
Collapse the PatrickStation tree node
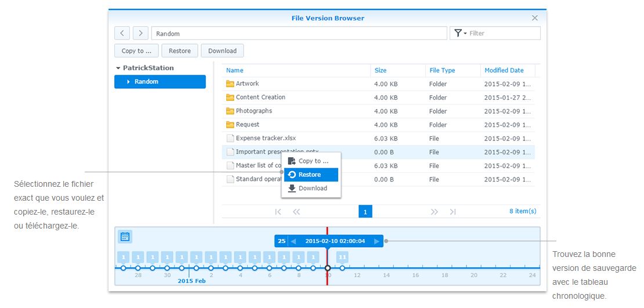(118, 68)
